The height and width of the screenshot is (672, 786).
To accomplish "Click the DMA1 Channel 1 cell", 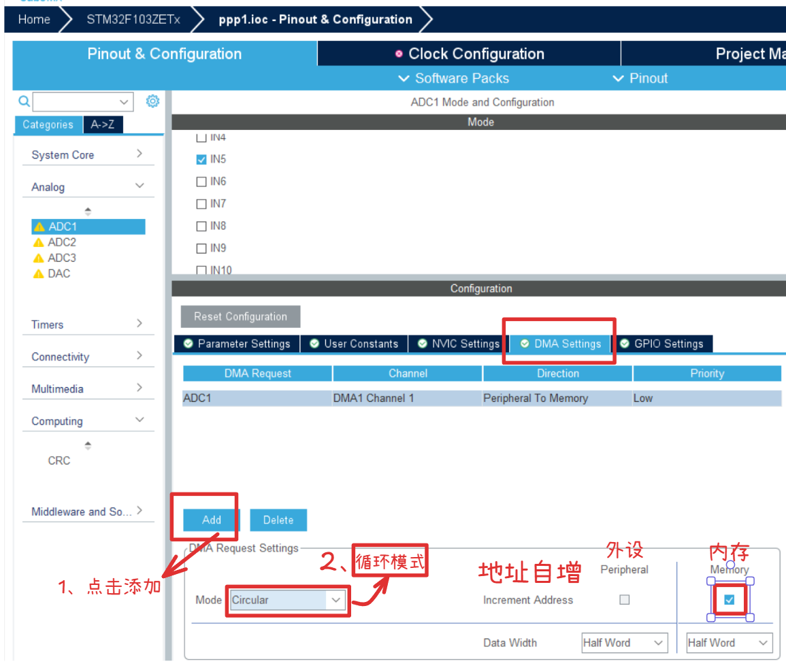I will pos(407,399).
